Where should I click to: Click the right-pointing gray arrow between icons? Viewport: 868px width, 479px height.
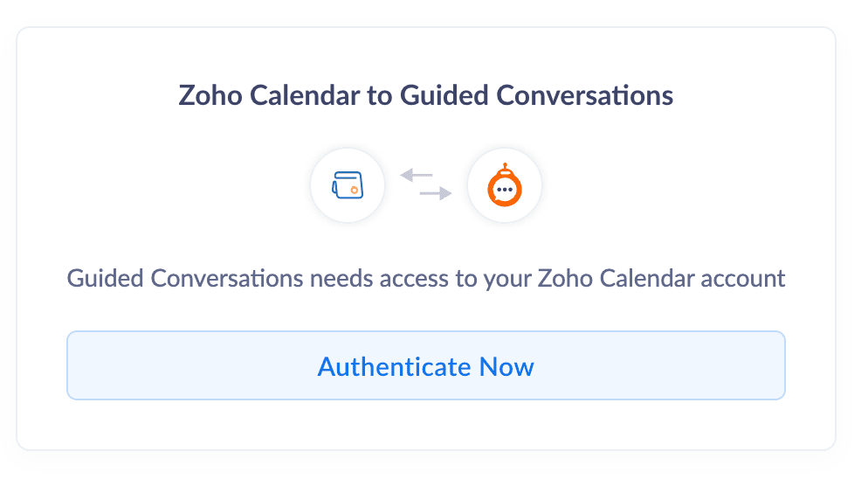[436, 193]
